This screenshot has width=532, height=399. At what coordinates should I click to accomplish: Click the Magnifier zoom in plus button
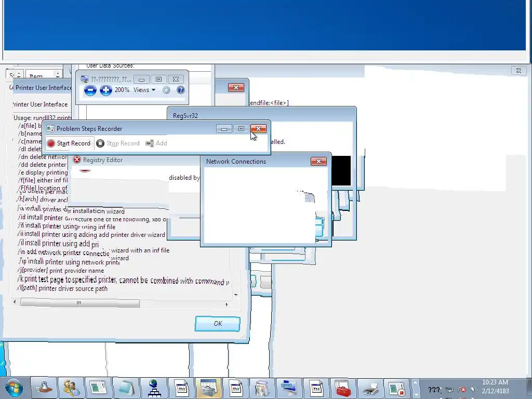(x=106, y=90)
